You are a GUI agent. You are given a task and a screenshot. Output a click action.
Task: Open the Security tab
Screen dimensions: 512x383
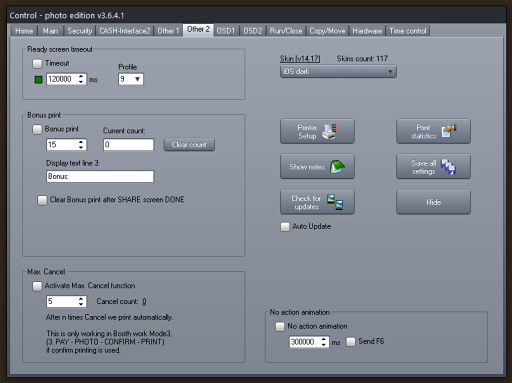point(79,31)
